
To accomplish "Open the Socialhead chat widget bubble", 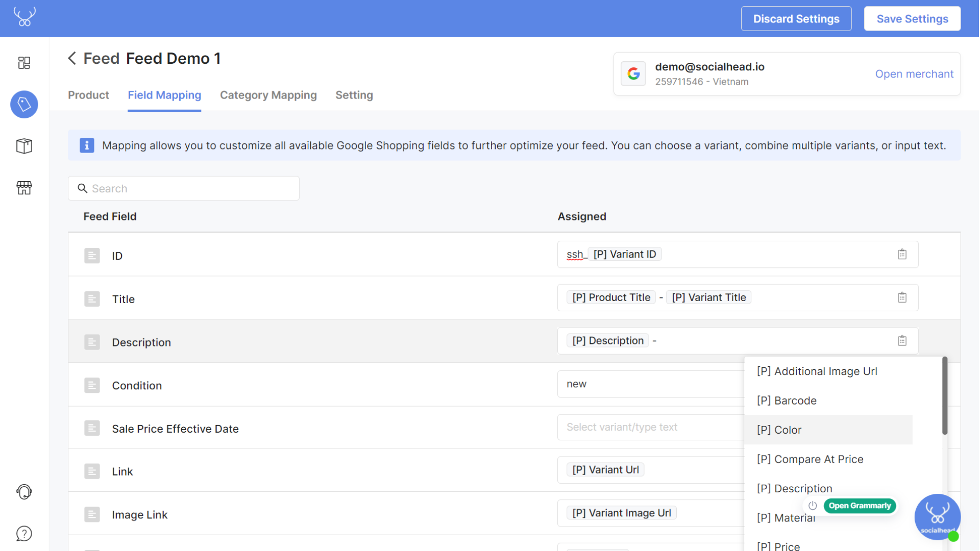I will point(937,517).
